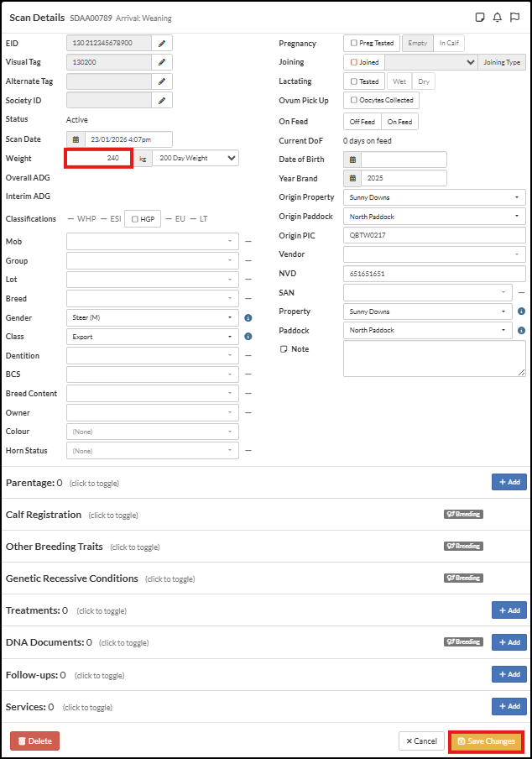Open the Date of Birth calendar picker
532x759 pixels.
pos(352,160)
